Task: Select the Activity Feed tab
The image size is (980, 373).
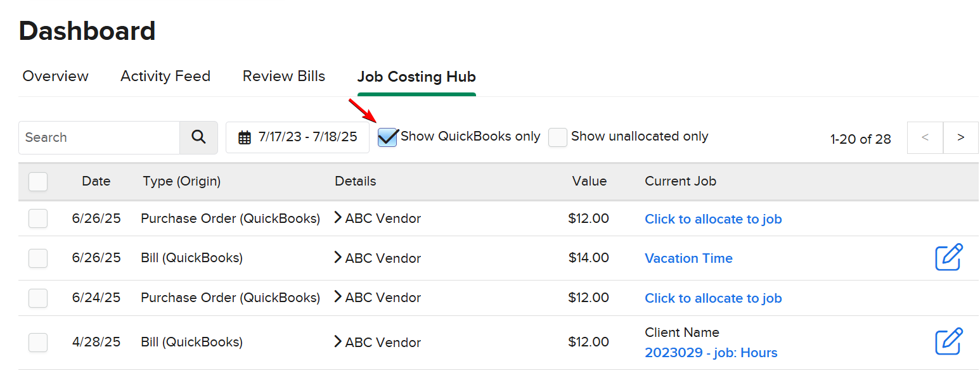Action: pyautogui.click(x=165, y=76)
